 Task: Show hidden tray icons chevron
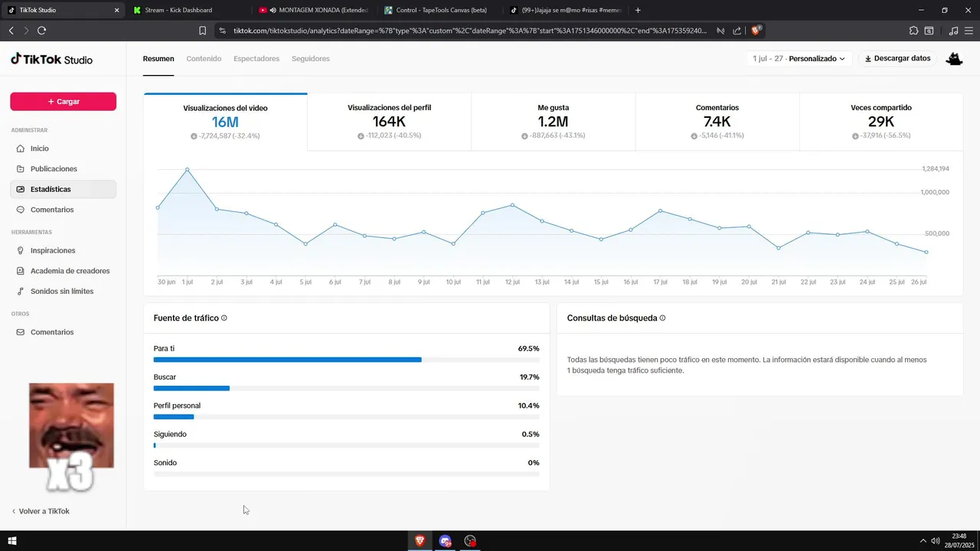click(x=922, y=541)
